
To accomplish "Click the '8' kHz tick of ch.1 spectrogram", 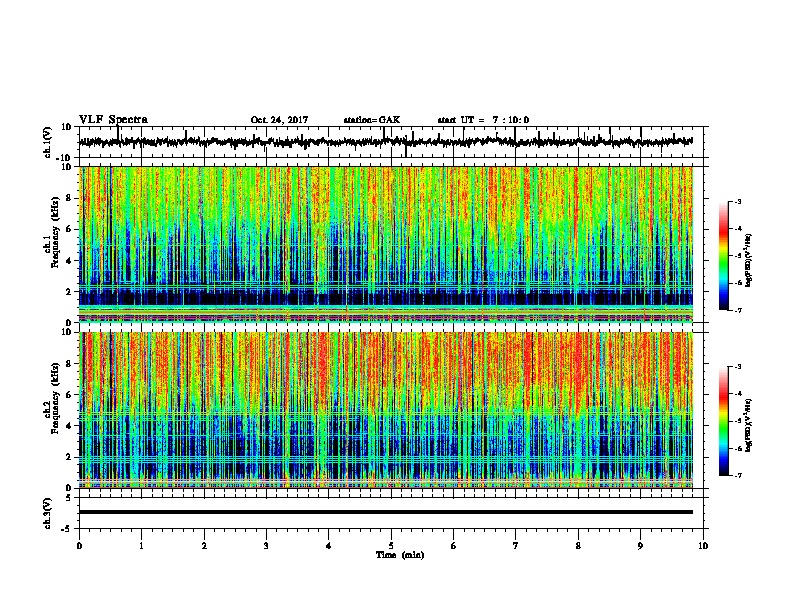I will [x=70, y=198].
